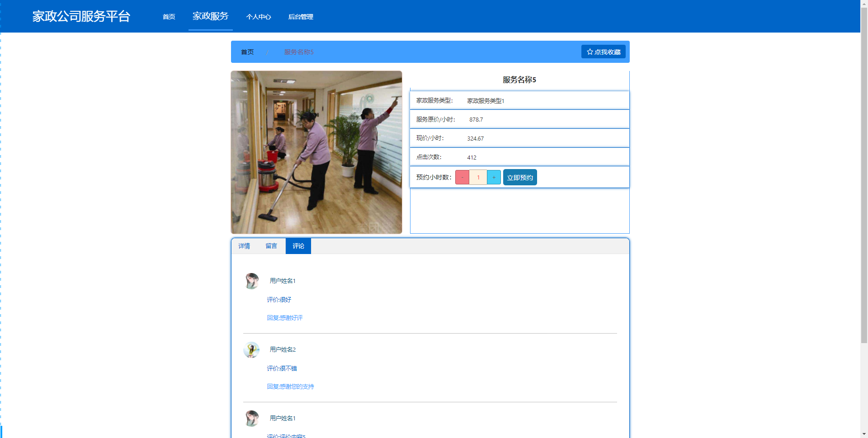
Task: Open the 首页 navigation menu item
Action: pyautogui.click(x=169, y=17)
